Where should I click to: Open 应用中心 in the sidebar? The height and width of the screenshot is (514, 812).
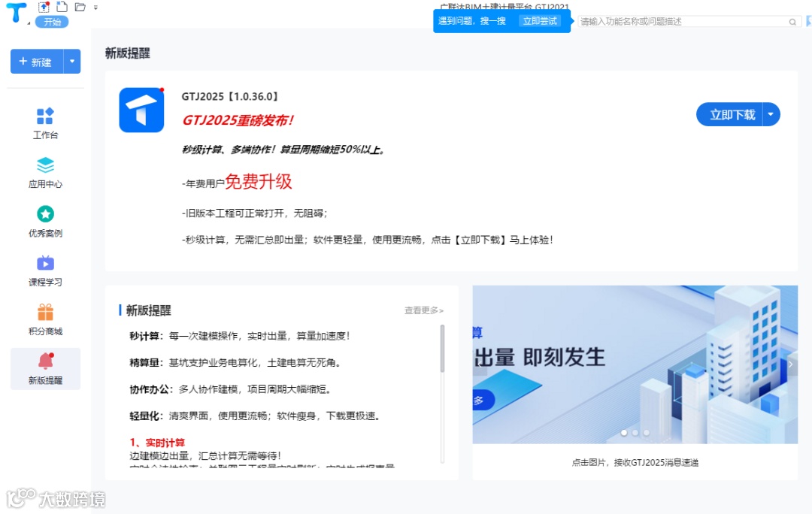[x=46, y=173]
